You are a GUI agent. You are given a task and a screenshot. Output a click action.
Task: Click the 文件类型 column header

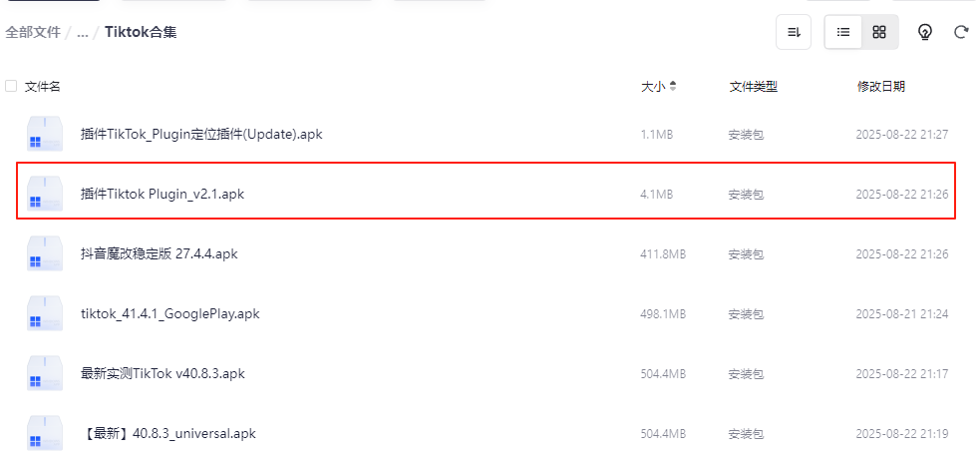(753, 87)
